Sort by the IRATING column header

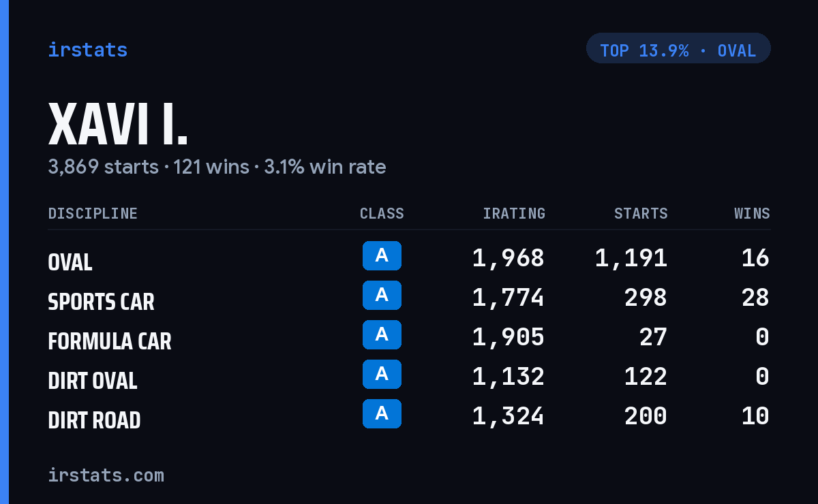514,213
